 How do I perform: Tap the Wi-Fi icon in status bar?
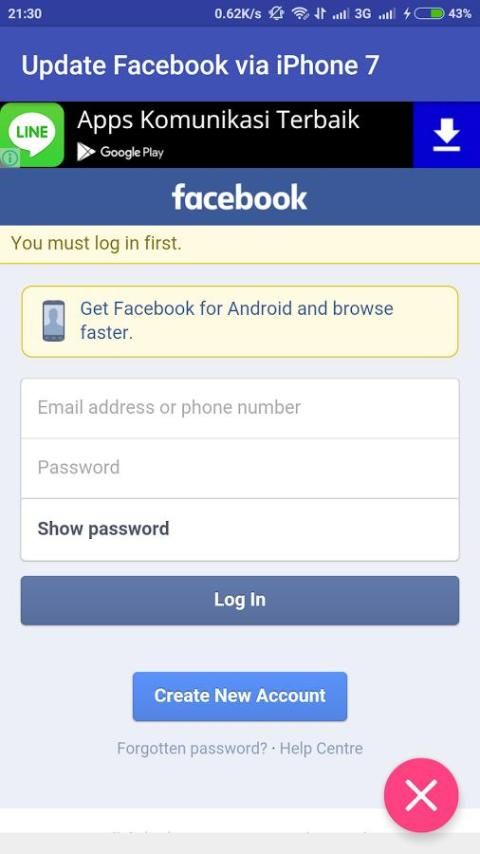coord(300,14)
